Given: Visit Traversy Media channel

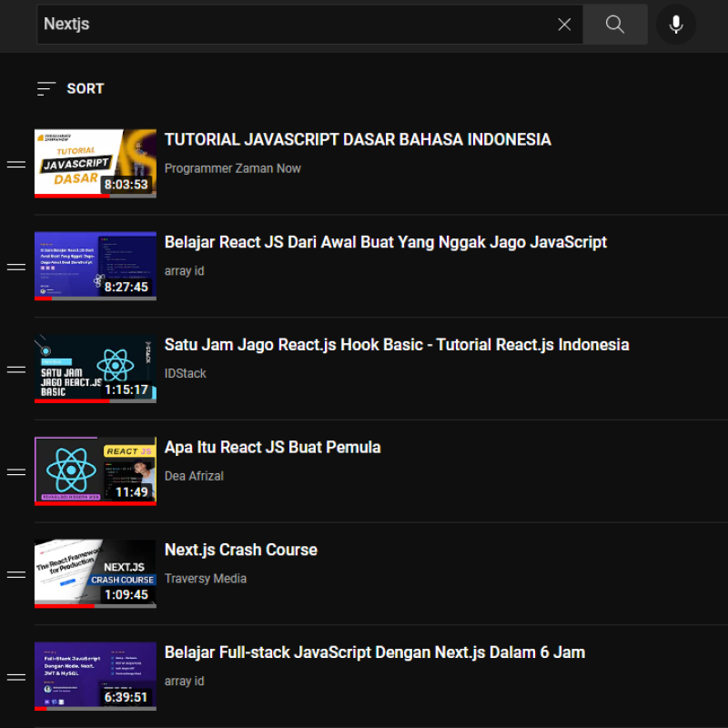Looking at the screenshot, I should coord(206,579).
